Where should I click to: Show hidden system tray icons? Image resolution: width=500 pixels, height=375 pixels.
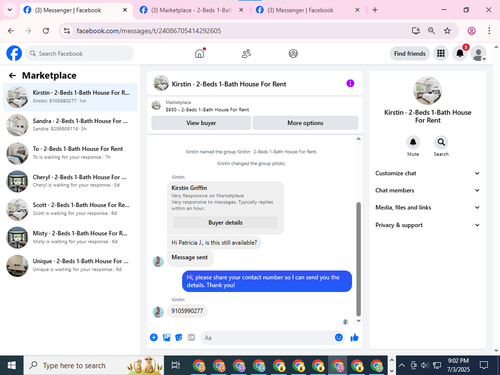402,365
